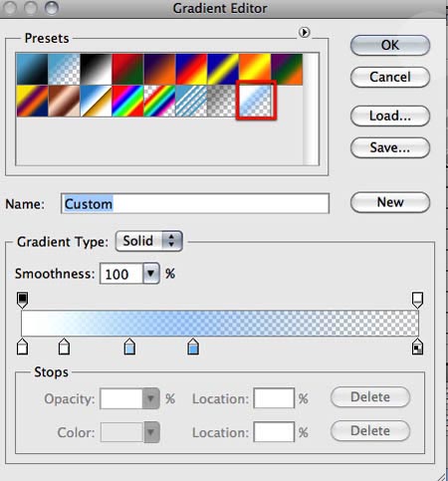Click the presets list scrollbar
448x481 pixels.
click(x=311, y=109)
